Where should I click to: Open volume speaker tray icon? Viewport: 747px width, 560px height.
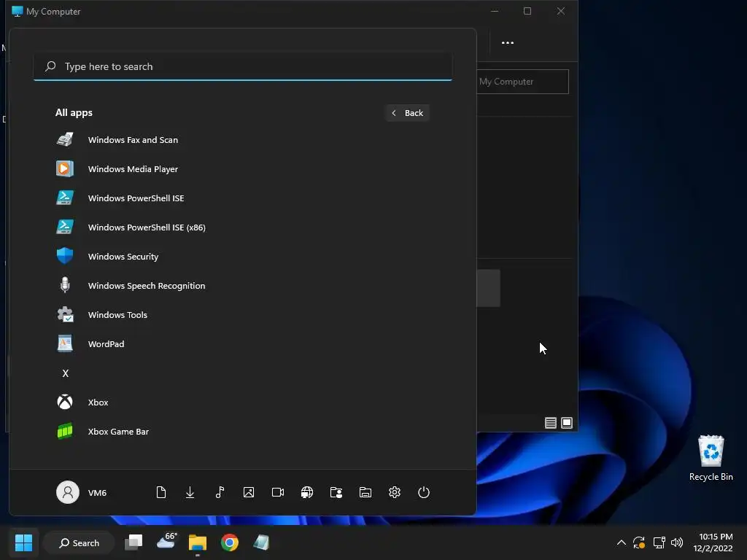(x=677, y=542)
